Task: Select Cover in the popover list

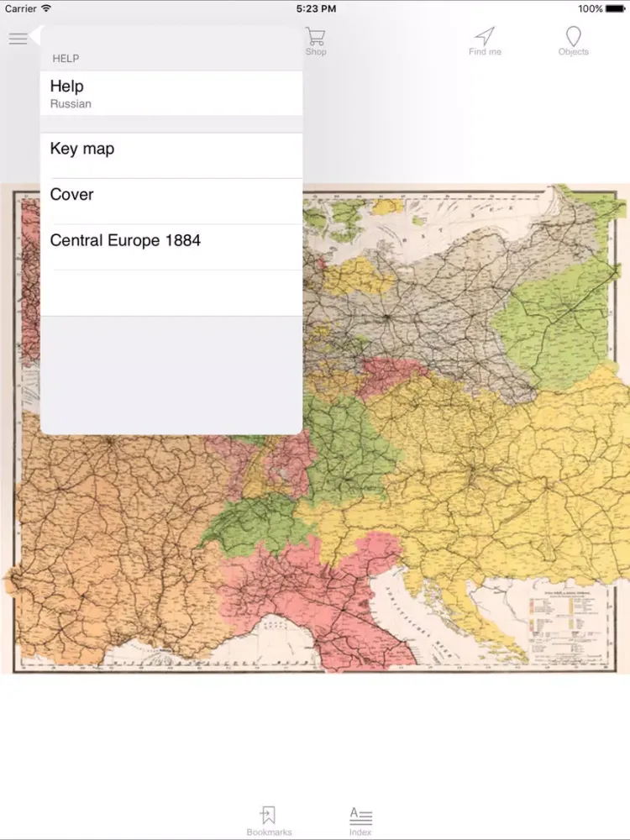Action: tap(171, 202)
